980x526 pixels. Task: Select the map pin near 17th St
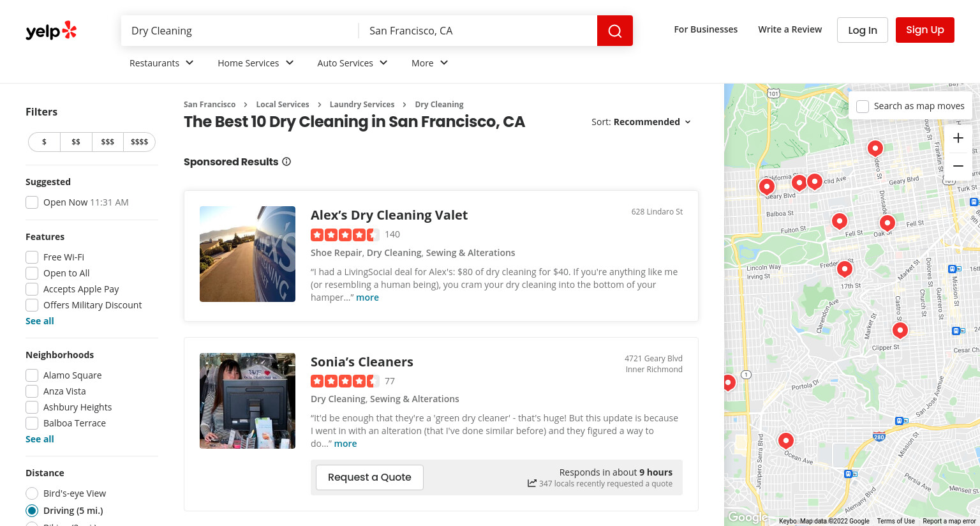point(845,268)
